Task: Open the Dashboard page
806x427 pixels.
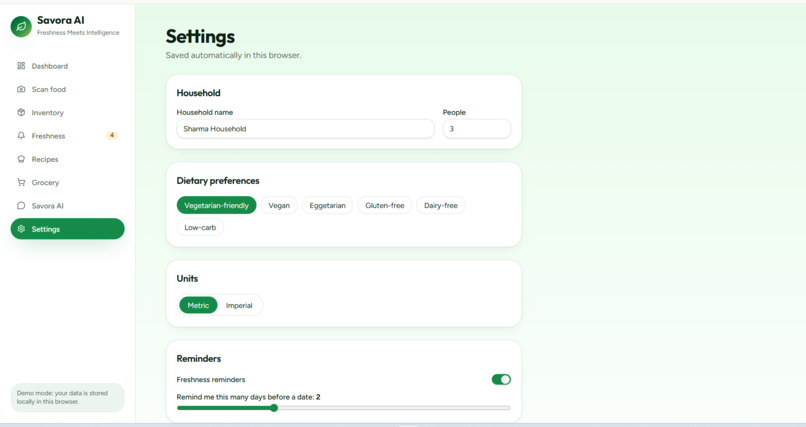Action: (x=67, y=66)
